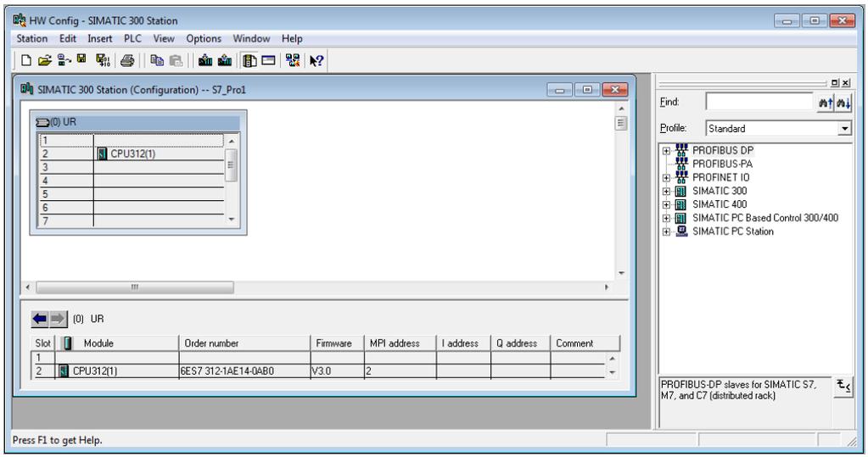
Task: Click the rack list scroll-down arrow
Action: [232, 220]
